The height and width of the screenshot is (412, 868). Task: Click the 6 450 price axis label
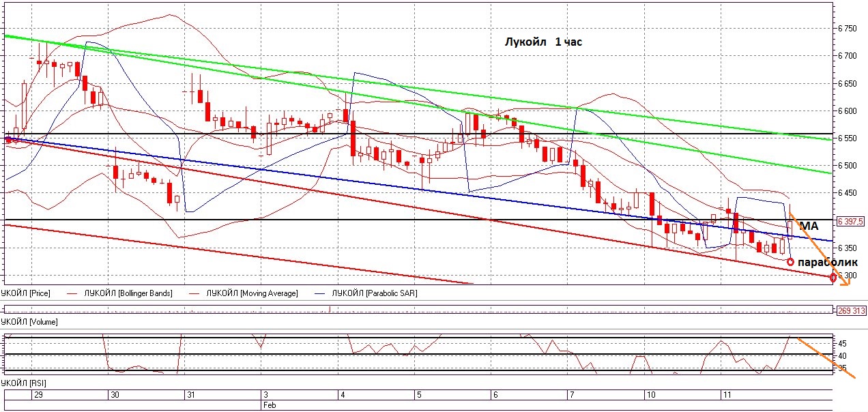[x=847, y=192]
